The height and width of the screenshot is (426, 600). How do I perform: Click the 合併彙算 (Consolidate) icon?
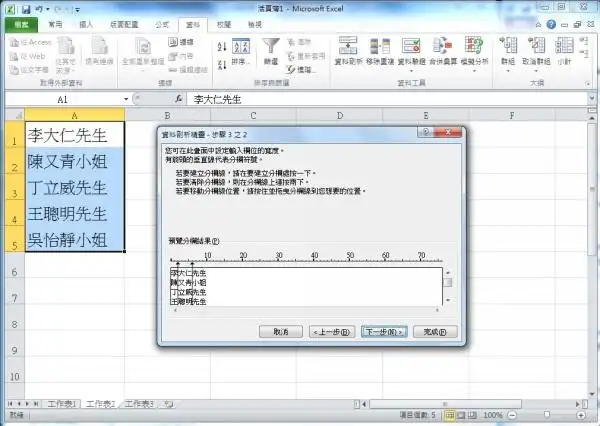(443, 51)
